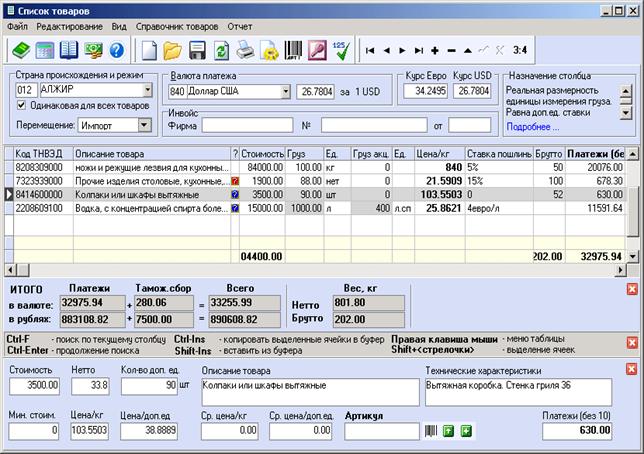This screenshot has width=644, height=454.
Task: Save with the floppy disk icon
Action: [197, 51]
